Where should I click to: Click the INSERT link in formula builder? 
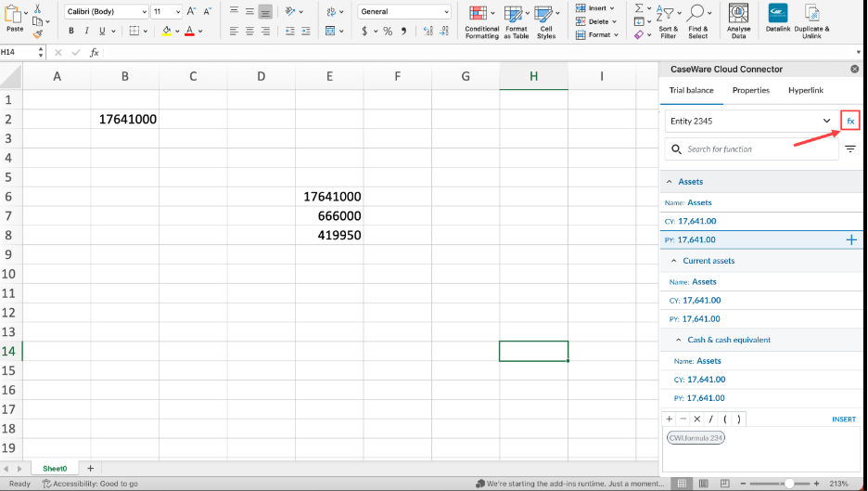pos(844,420)
